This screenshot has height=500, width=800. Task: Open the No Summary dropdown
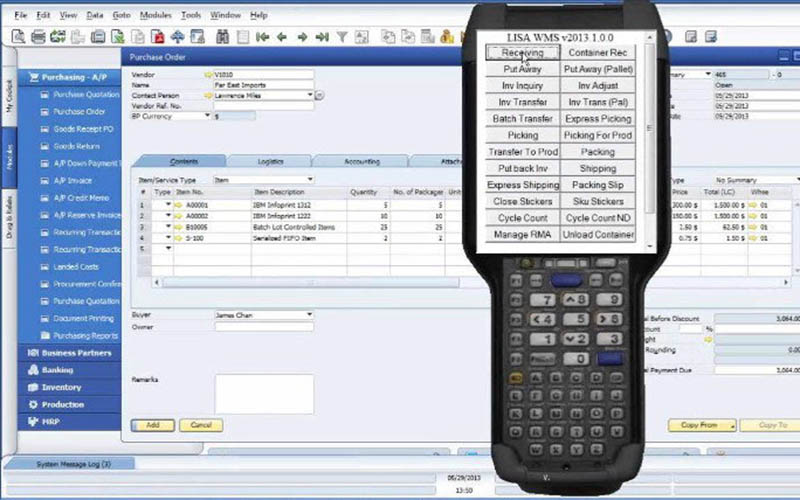pyautogui.click(x=797, y=180)
